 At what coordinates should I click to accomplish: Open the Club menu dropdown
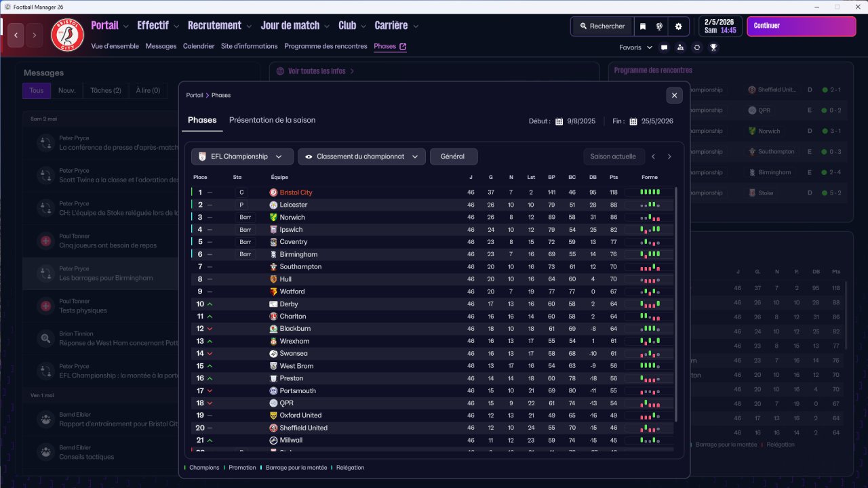[x=353, y=26]
